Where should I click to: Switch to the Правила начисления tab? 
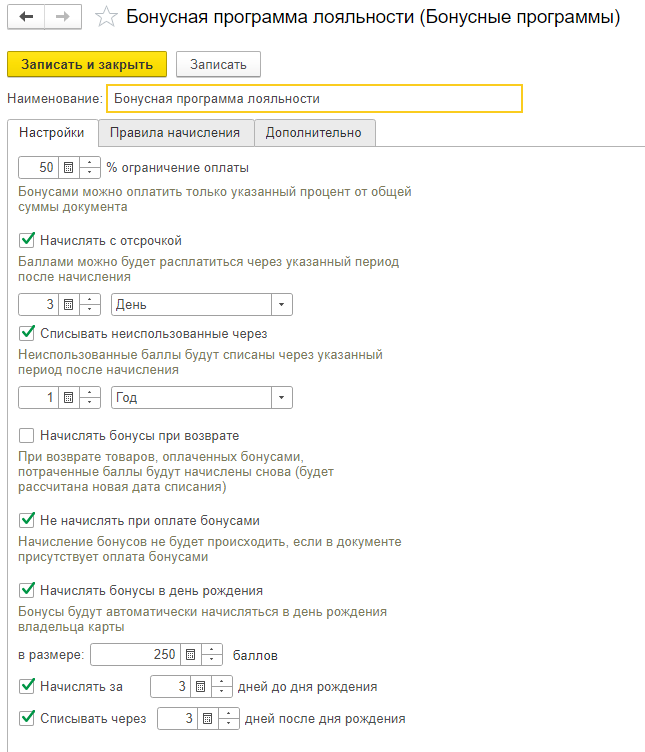[175, 133]
